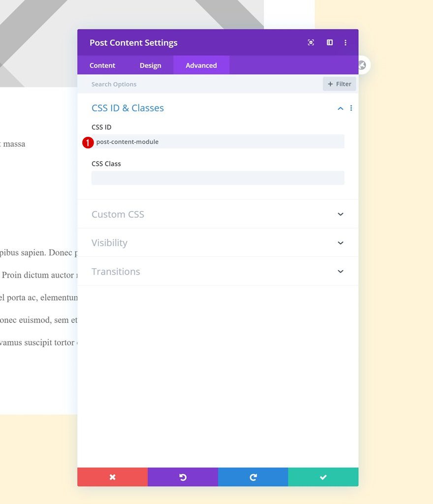Select the Advanced tab
Screen dimensions: 433x504
tap(201, 65)
